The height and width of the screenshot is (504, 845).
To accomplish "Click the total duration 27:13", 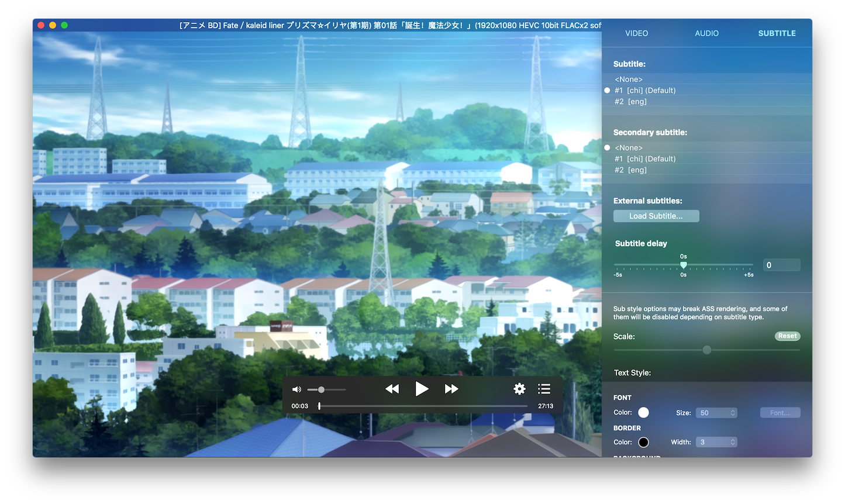I will [546, 406].
